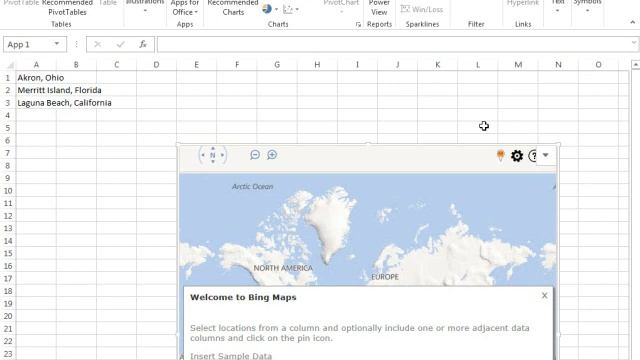Expand the formula bar arrow
This screenshot has height=360, width=640.
click(x=633, y=43)
